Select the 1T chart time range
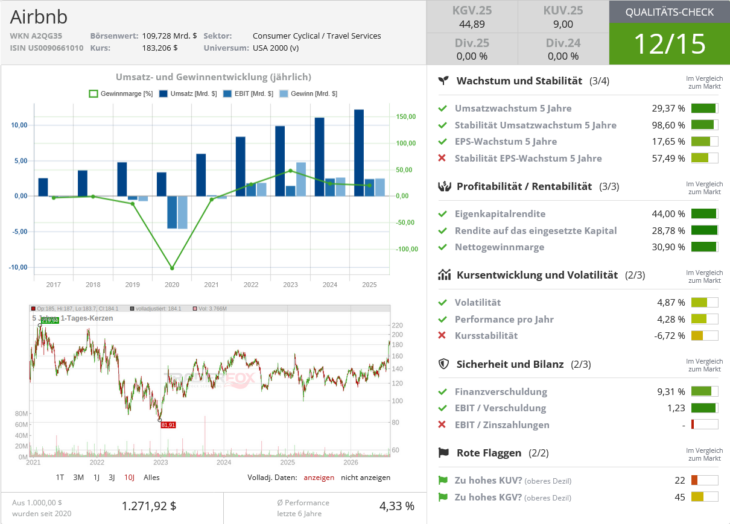Screen dimensions: 730x524 60,477
